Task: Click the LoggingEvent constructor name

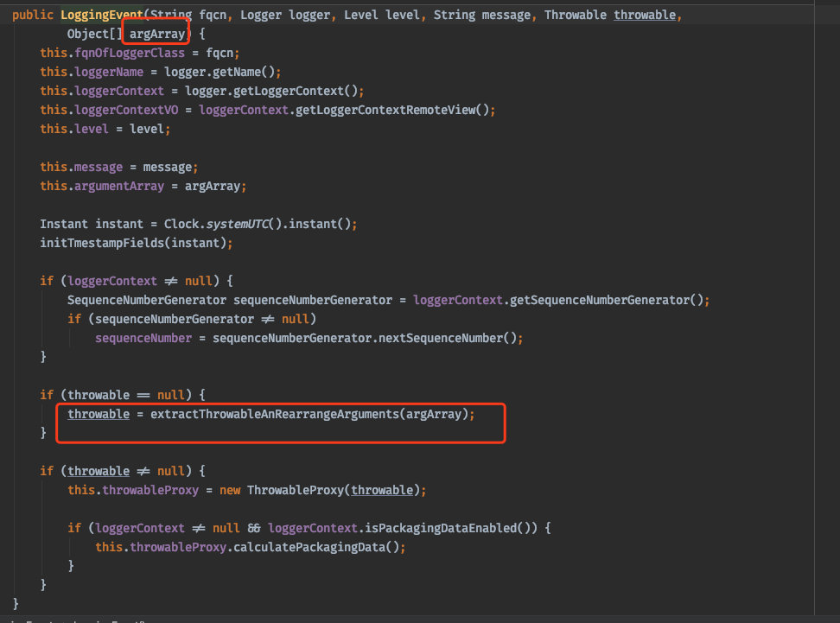Action: (x=102, y=15)
